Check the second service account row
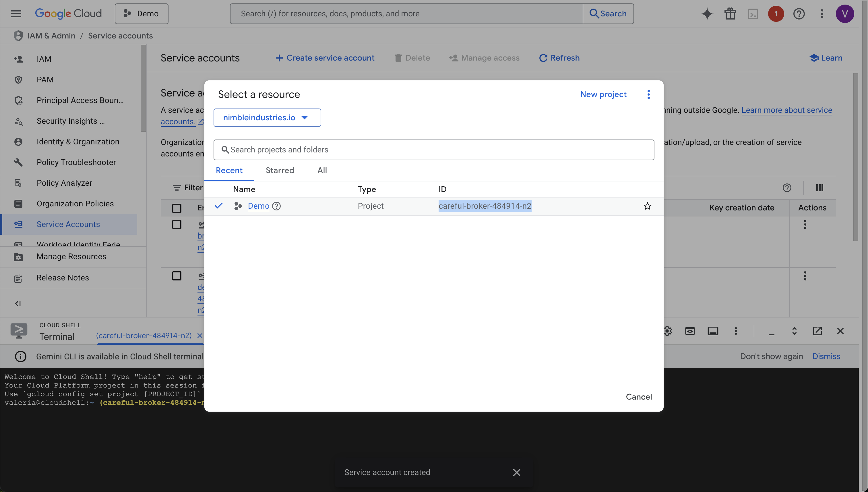This screenshot has height=492, width=868. (x=177, y=276)
